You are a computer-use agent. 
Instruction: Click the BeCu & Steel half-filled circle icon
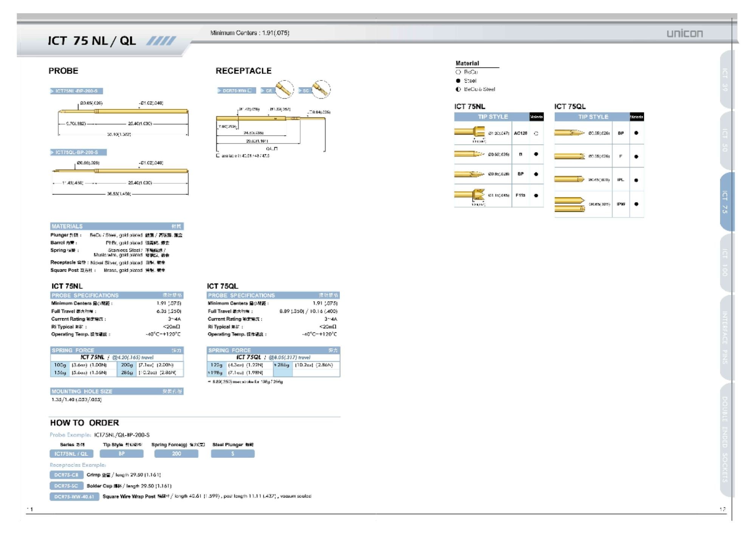(x=458, y=89)
